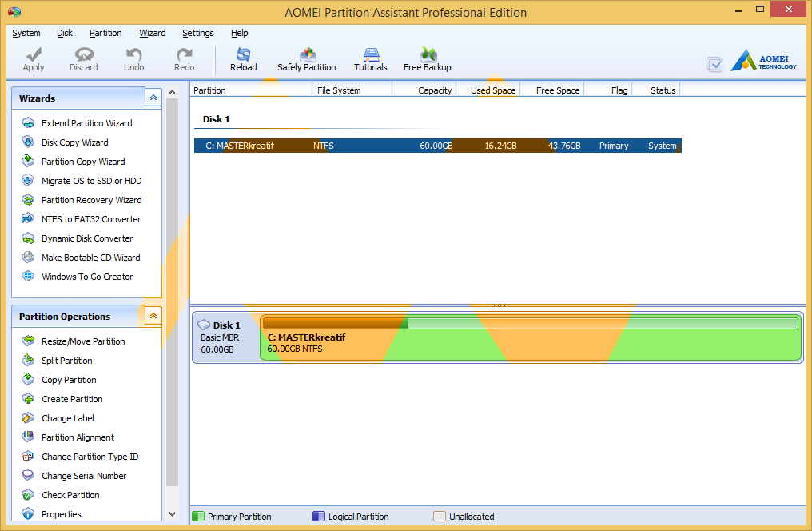Open the Settings menu
This screenshot has width=812, height=531.
[x=198, y=33]
